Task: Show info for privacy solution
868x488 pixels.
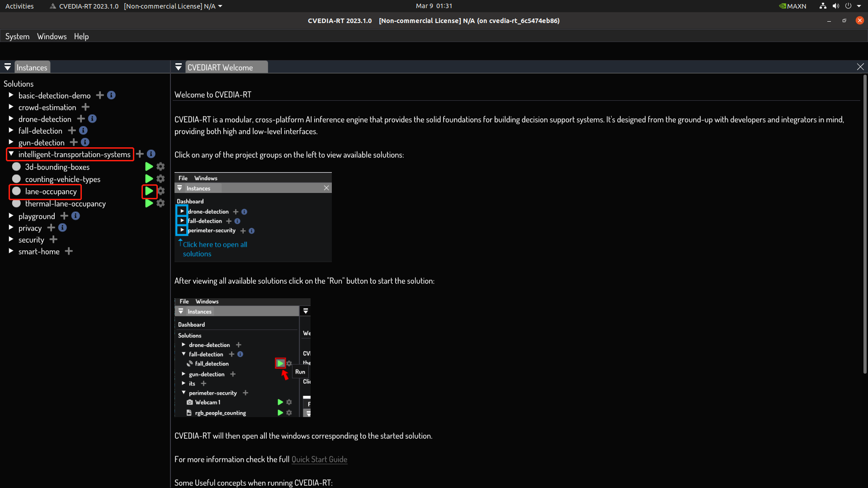Action: click(62, 228)
